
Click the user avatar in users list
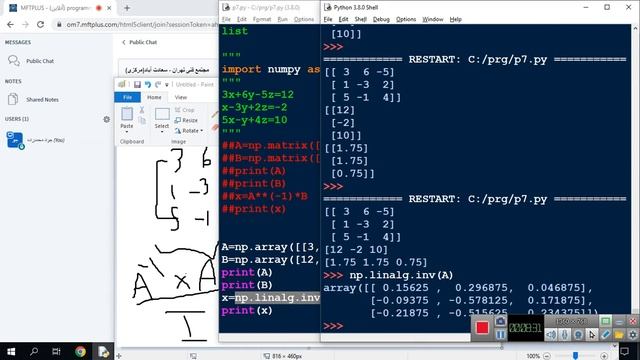[x=15, y=140]
